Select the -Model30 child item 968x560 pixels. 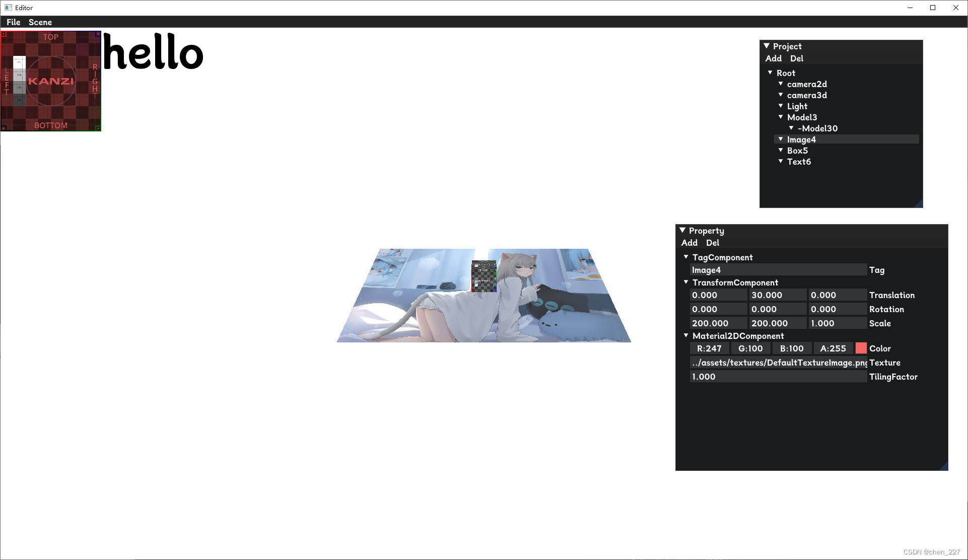[817, 128]
